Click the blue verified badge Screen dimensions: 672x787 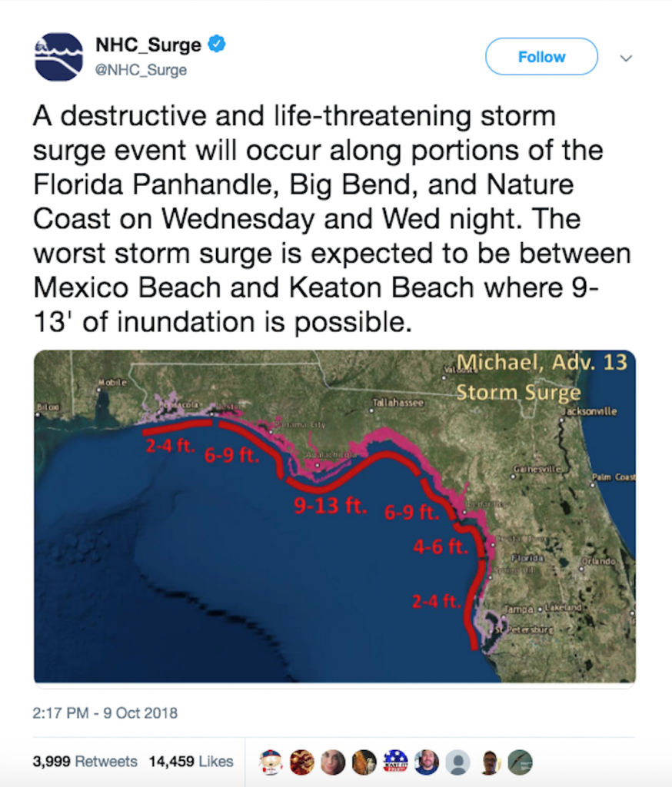point(217,45)
